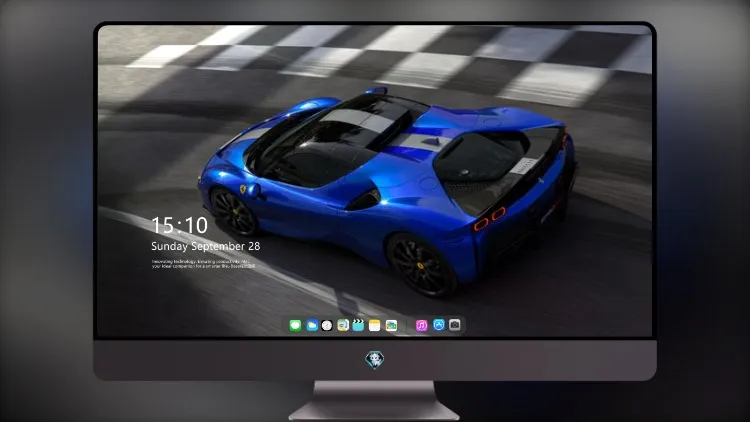Viewport: 750px width, 422px height.
Task: Open the pink iTunes music app
Action: click(x=421, y=325)
